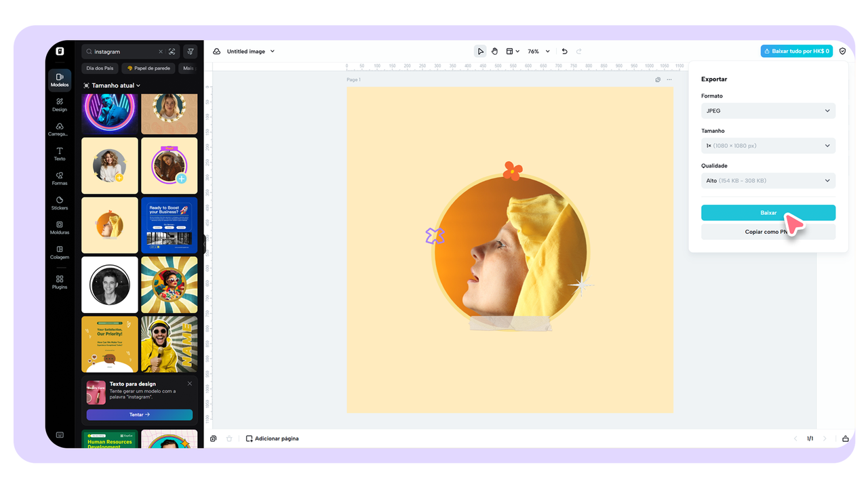The image size is (868, 488).
Task: Open the bottom-right toolbox icon
Action: click(846, 439)
